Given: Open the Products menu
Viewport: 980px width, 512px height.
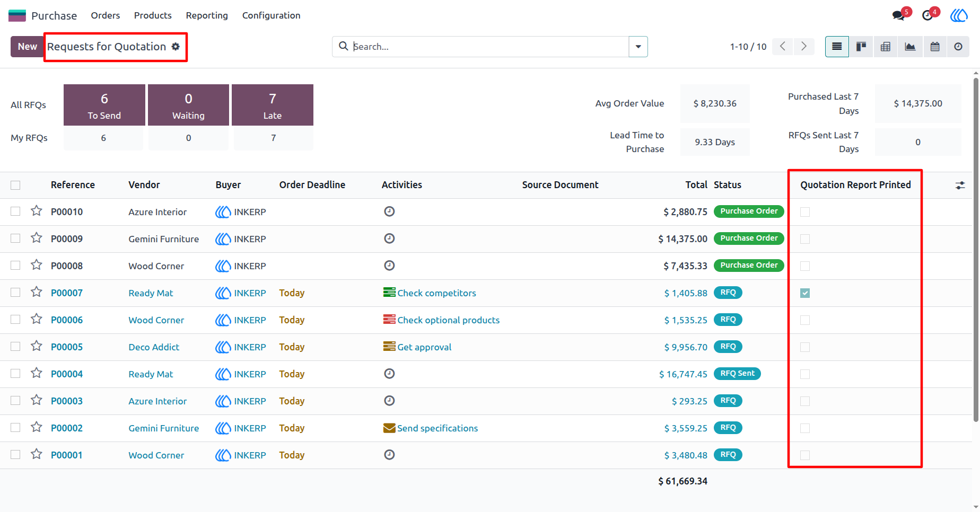Looking at the screenshot, I should (x=153, y=15).
